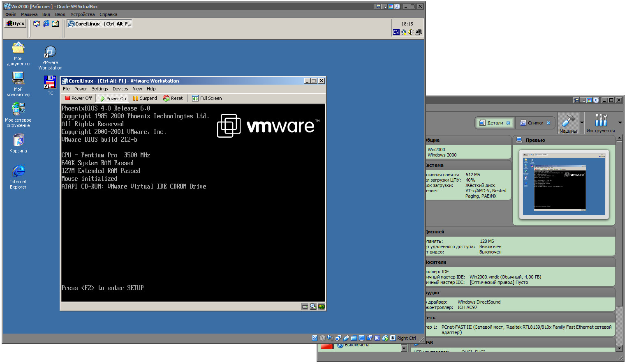Select Мое сетевое окружение desktop icon
This screenshot has width=627, height=364.
(x=18, y=115)
